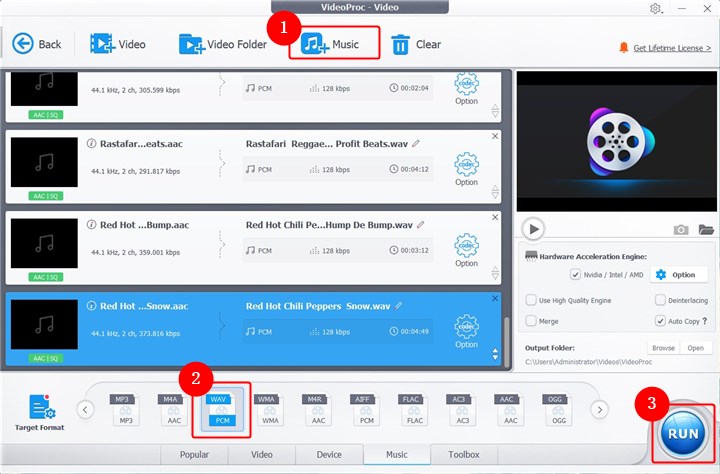The height and width of the screenshot is (474, 720).
Task: Open codec Option for the topmost partial track
Action: pyautogui.click(x=467, y=90)
